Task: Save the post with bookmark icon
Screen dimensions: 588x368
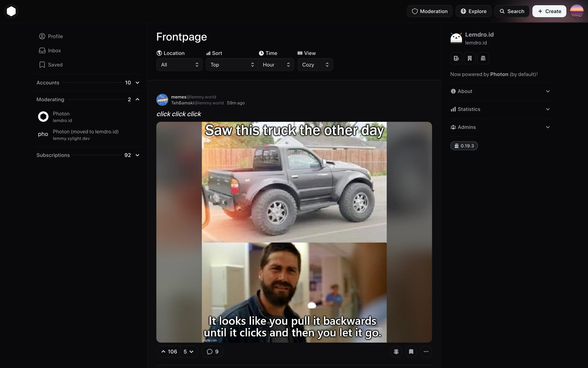Action: (411, 351)
